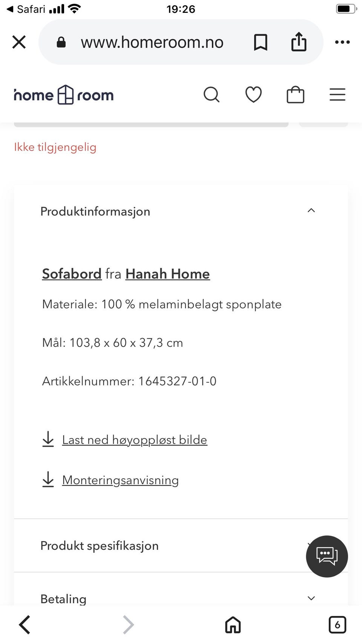This screenshot has width=362, height=644.
Task: Follow the Sofabord category link
Action: pos(72,274)
